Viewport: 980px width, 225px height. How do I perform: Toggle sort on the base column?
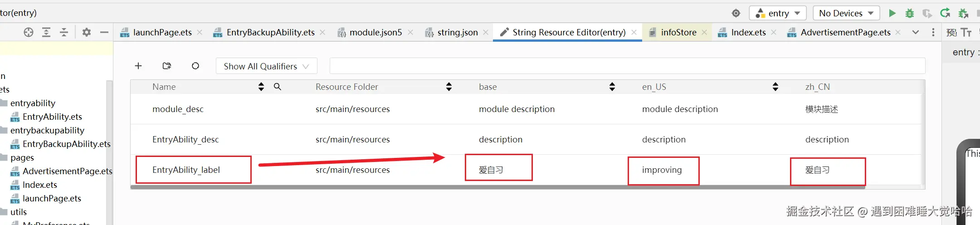(x=612, y=87)
